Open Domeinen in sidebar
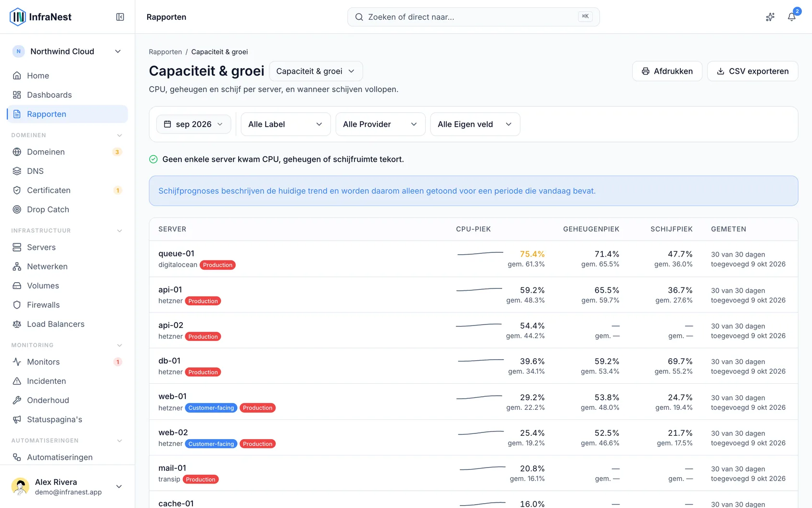The width and height of the screenshot is (812, 508). 67,152
